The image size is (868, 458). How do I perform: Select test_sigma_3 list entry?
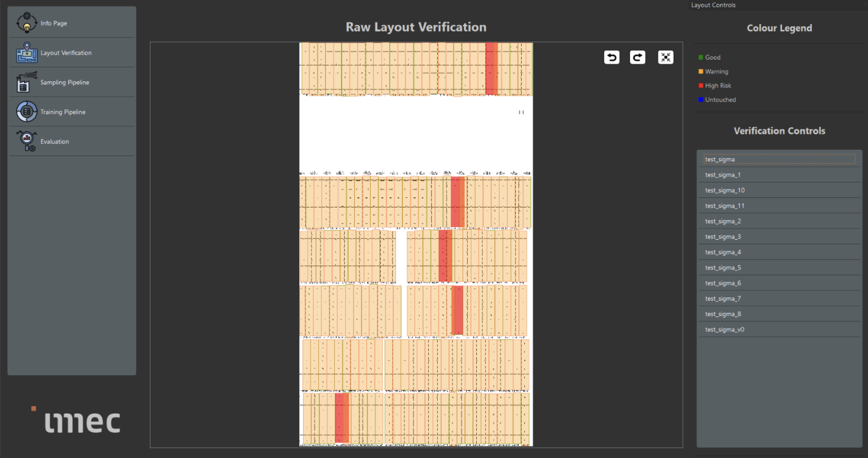coord(779,237)
